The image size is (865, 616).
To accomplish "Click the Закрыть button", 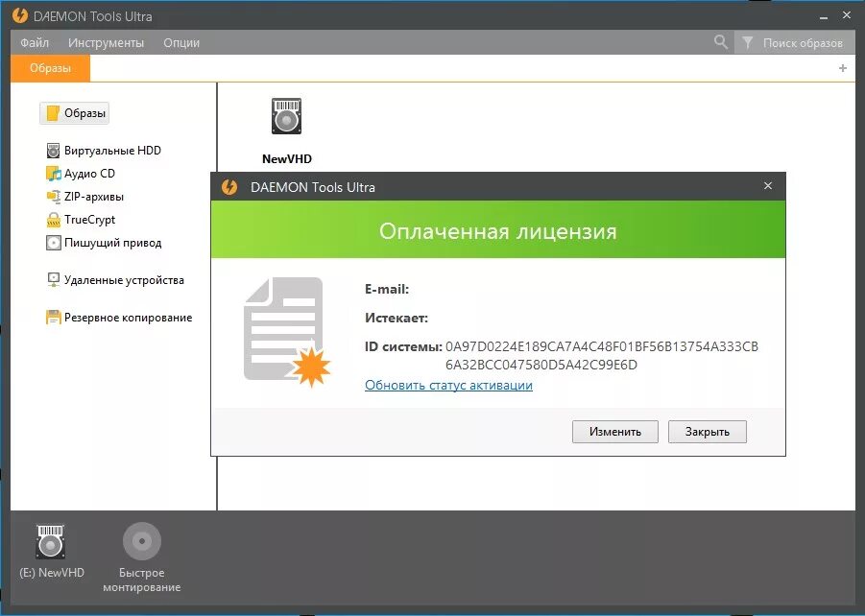I will tap(708, 432).
